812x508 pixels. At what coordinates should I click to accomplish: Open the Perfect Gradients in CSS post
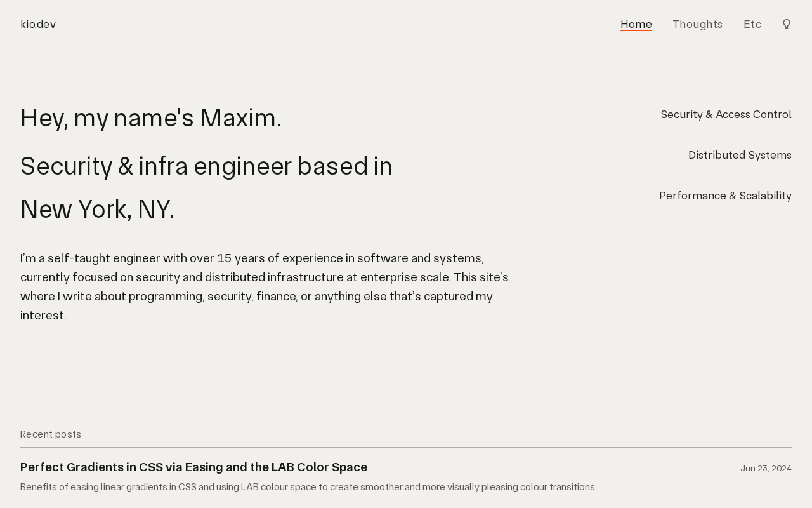point(193,467)
